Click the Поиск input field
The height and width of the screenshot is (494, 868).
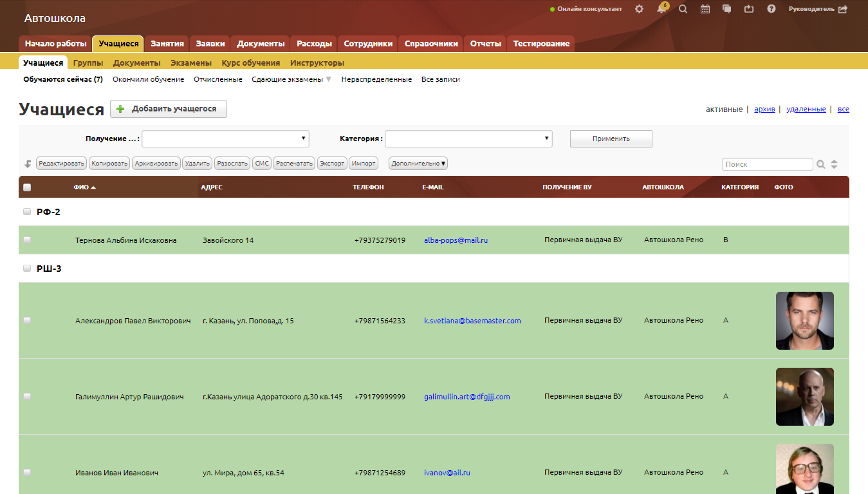[767, 164]
